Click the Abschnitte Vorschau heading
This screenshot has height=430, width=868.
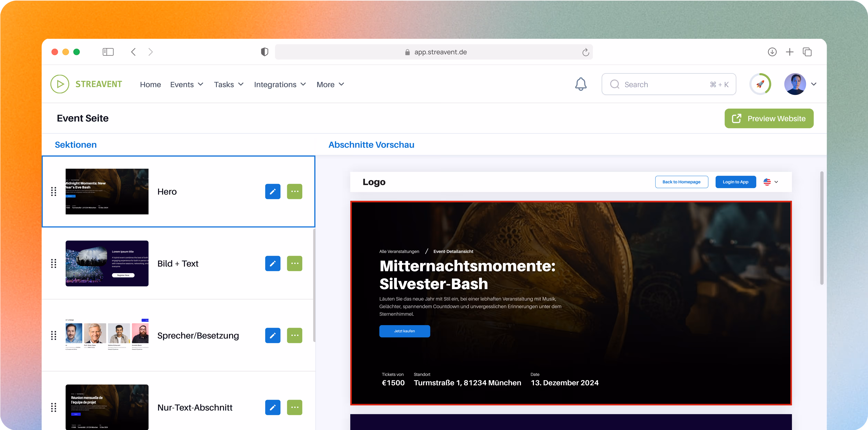tap(371, 145)
